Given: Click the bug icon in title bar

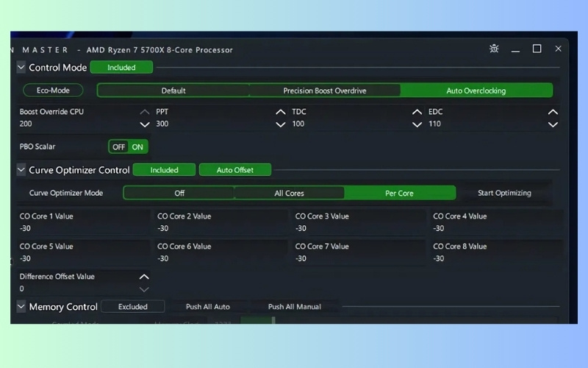Looking at the screenshot, I should [494, 49].
